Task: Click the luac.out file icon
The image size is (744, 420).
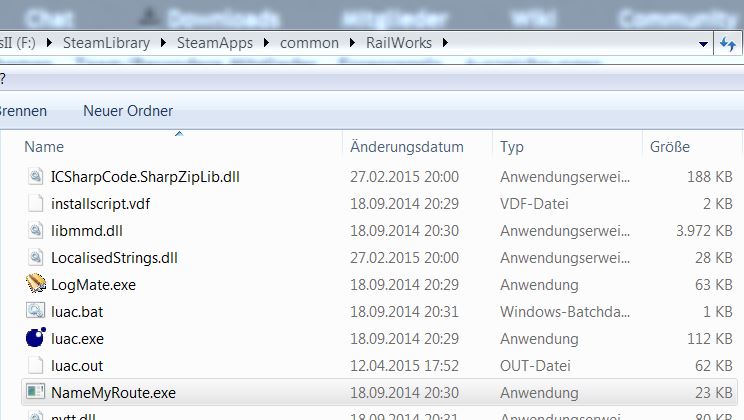Action: (x=36, y=365)
